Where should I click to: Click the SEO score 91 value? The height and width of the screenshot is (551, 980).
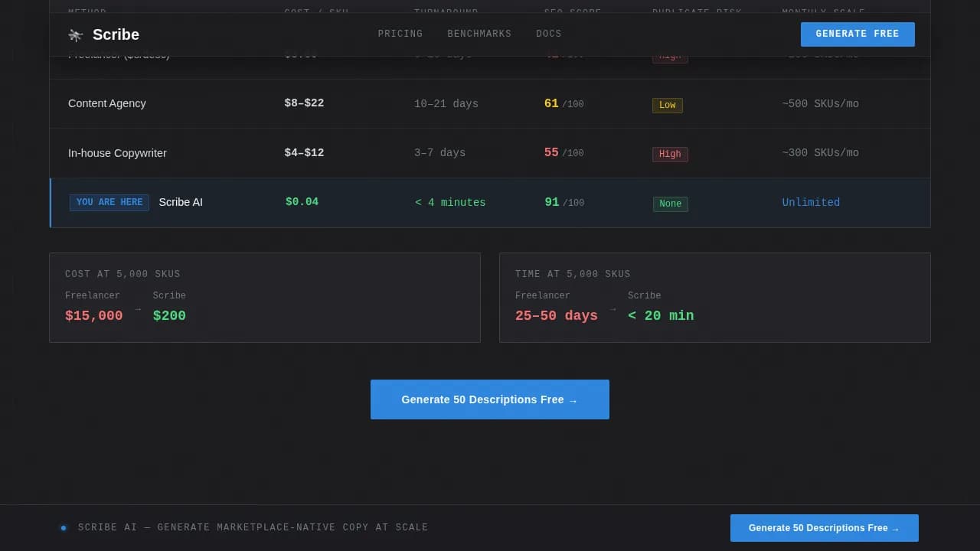point(552,203)
